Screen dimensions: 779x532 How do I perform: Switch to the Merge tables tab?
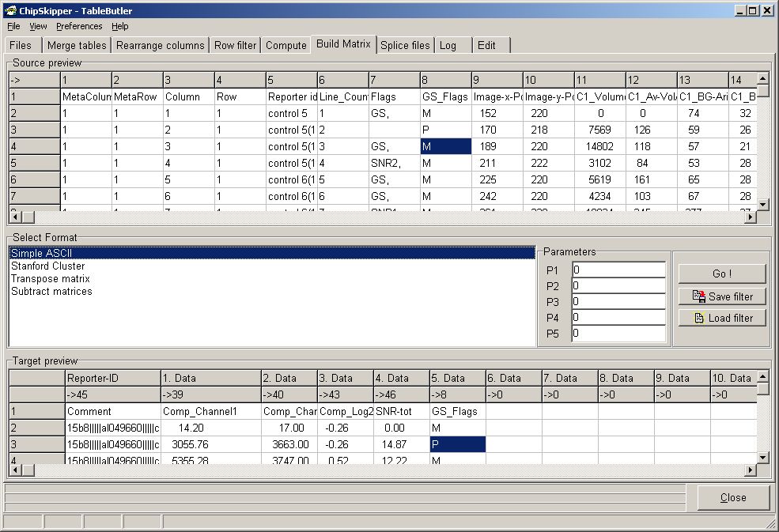[x=76, y=45]
